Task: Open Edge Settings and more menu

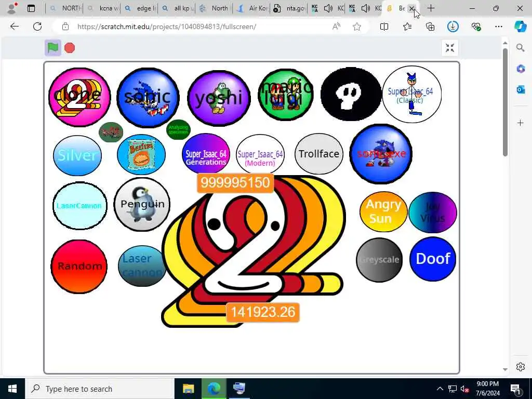Action: tap(498, 26)
